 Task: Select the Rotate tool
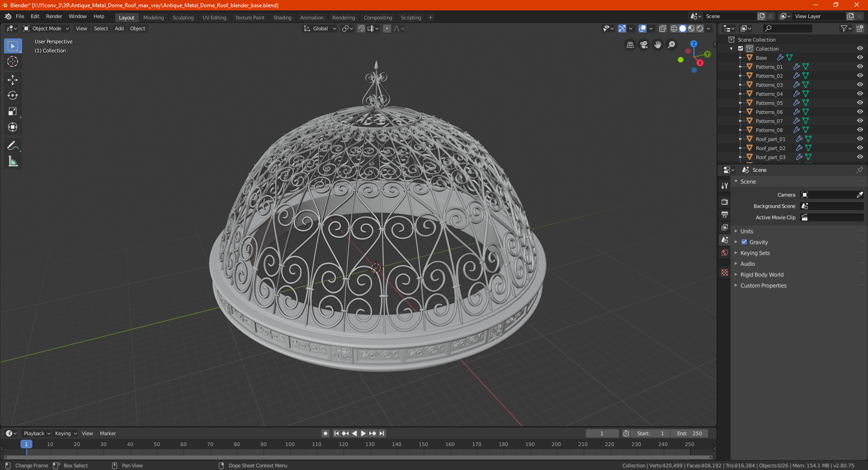coord(13,96)
